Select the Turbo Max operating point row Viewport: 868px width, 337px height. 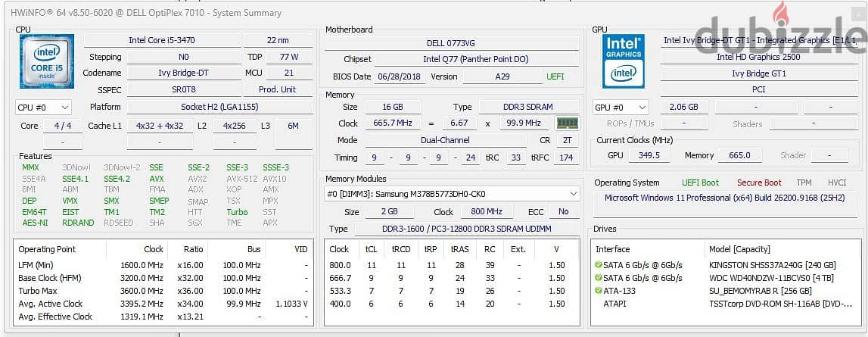pos(163,291)
